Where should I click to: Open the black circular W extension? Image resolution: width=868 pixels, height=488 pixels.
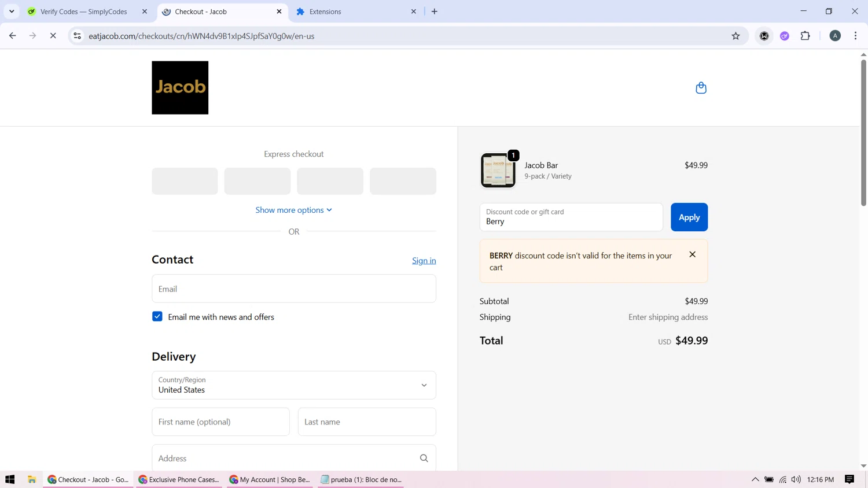coord(764,36)
